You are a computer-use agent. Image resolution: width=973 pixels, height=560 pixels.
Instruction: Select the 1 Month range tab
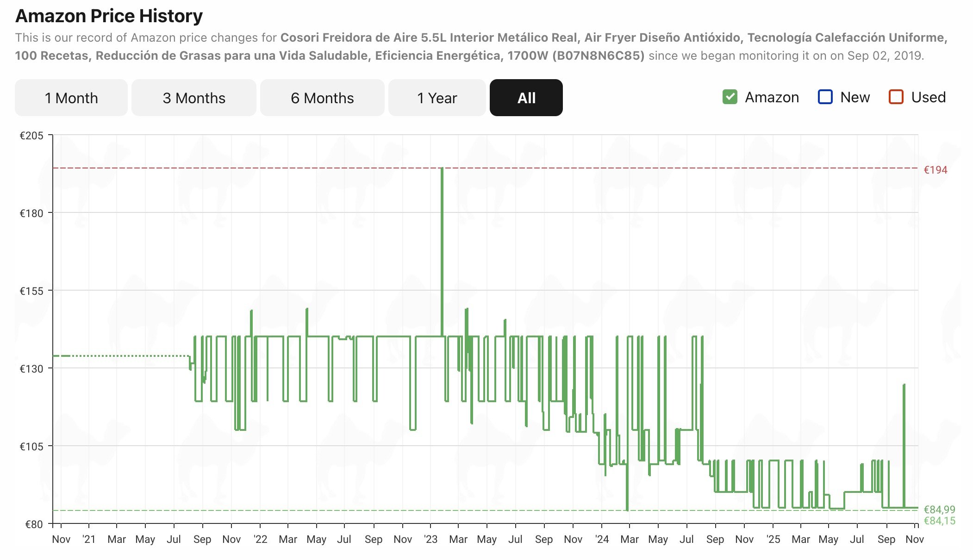point(71,98)
